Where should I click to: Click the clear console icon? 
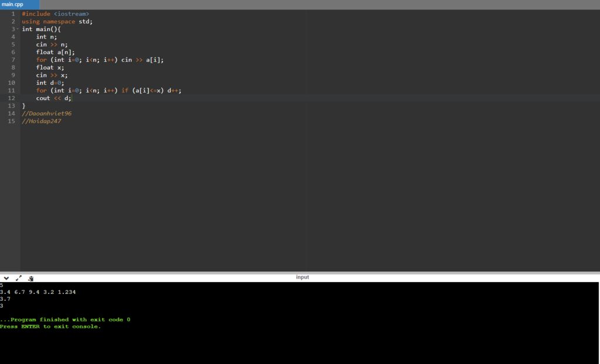30,279
